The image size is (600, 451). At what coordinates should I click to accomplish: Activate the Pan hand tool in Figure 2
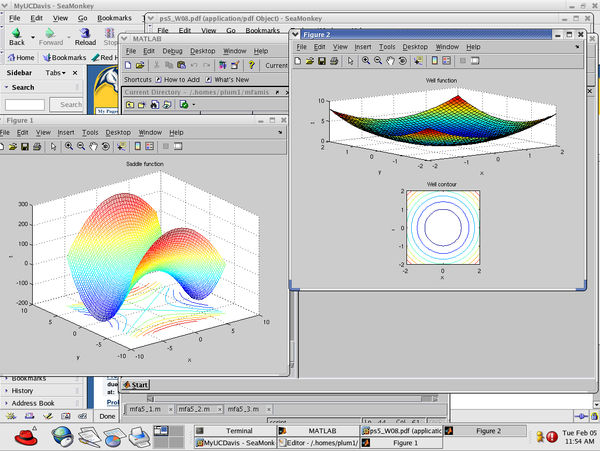[x=390, y=60]
